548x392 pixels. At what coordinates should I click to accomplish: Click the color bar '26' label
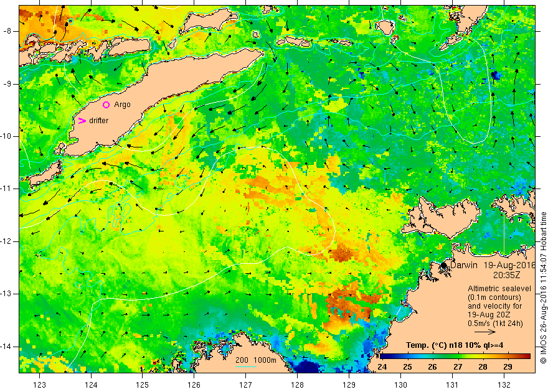[x=433, y=367]
